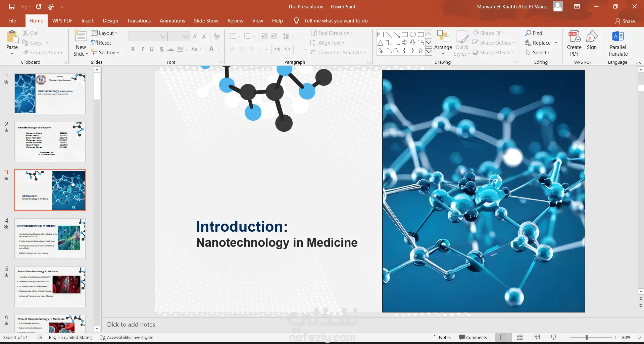This screenshot has width=644, height=344.
Task: Click the Tell me what you want to do box
Action: pyautogui.click(x=336, y=21)
